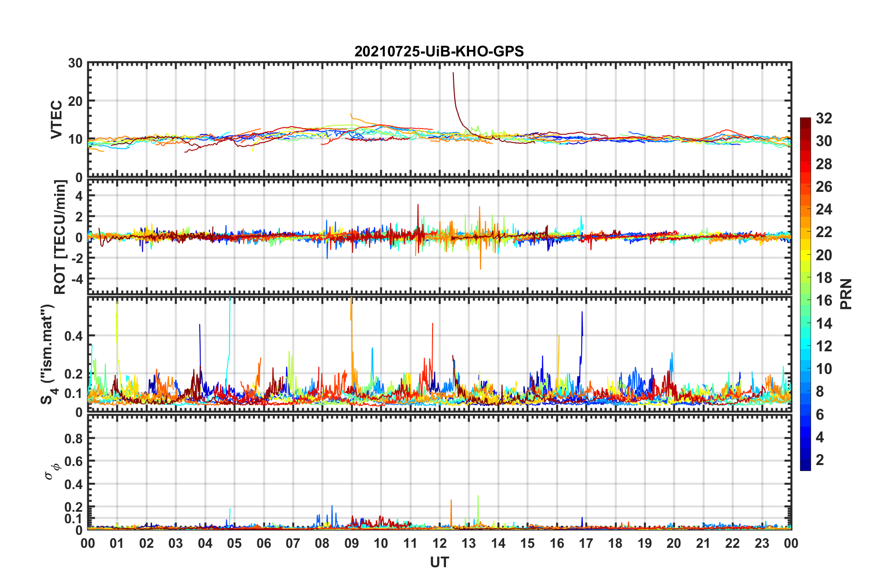
Task: Click the plot title 20210725-UiB-KHO-GPS
Action: coord(439,51)
